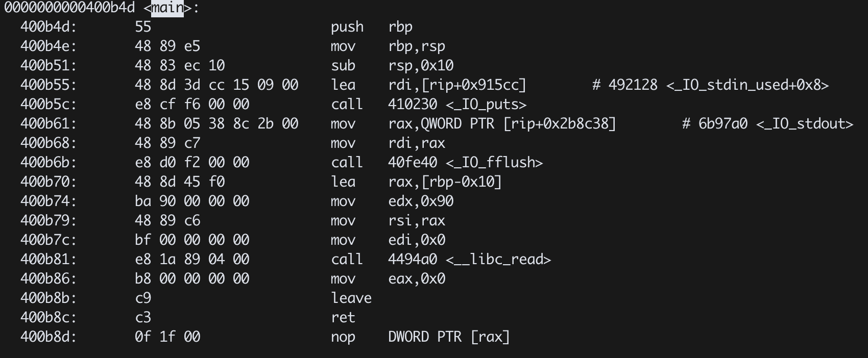The height and width of the screenshot is (358, 868).
Task: Click the nop DWORD PTR [rax] line
Action: (x=266, y=337)
